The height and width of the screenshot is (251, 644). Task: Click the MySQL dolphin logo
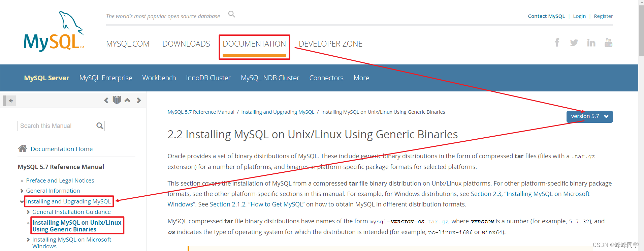[x=54, y=31]
